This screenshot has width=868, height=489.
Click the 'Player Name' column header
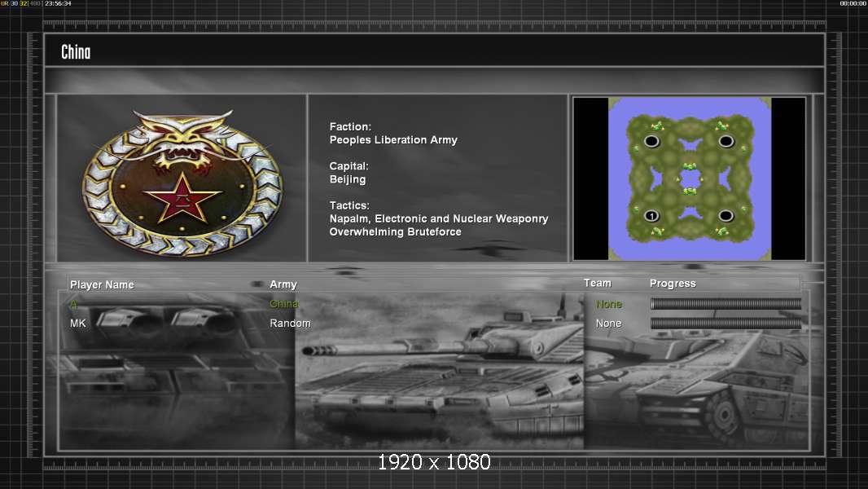point(102,284)
